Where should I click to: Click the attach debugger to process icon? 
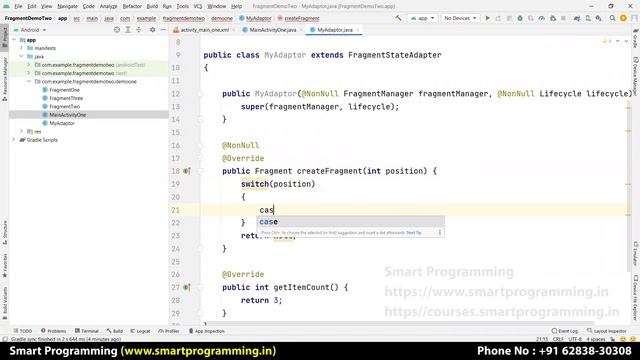[x=553, y=18]
